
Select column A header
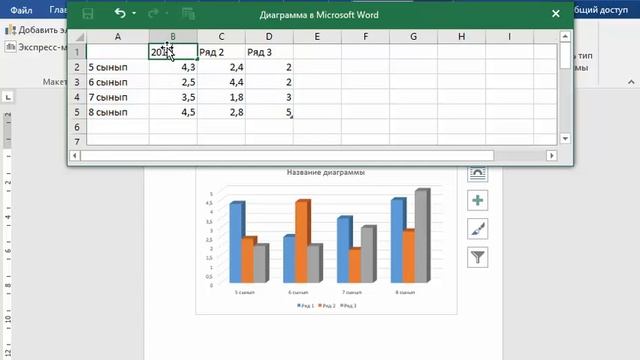coord(118,37)
